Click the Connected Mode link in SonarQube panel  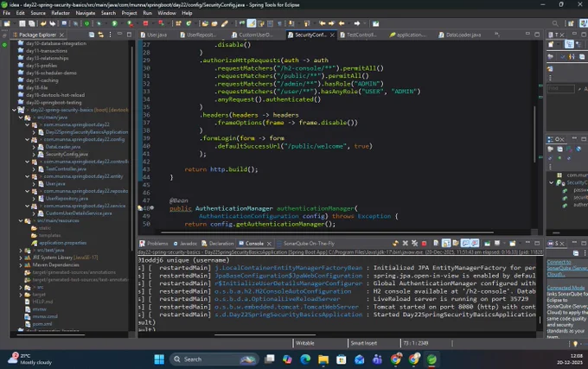pos(566,288)
